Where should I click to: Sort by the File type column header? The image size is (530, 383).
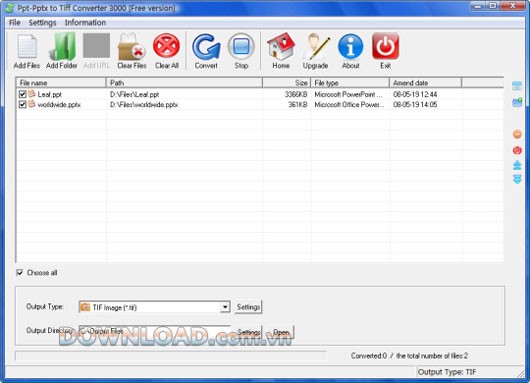(x=350, y=83)
